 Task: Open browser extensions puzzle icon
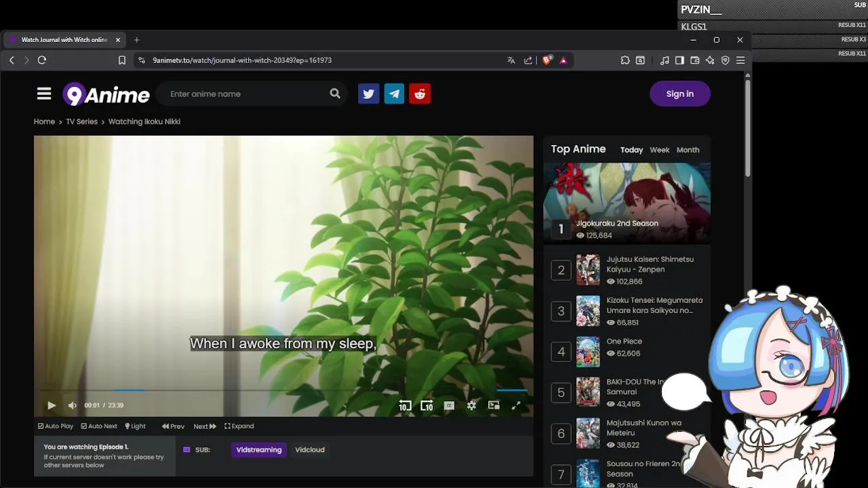(x=625, y=60)
